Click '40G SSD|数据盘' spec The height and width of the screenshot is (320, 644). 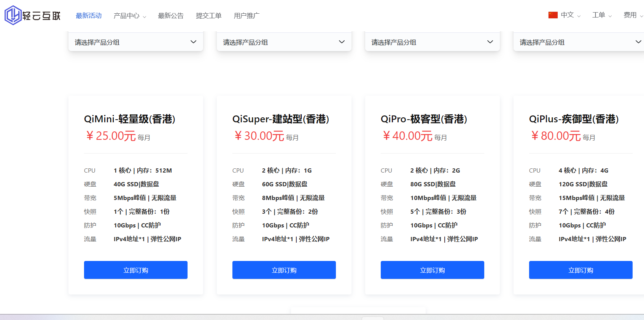pos(136,184)
